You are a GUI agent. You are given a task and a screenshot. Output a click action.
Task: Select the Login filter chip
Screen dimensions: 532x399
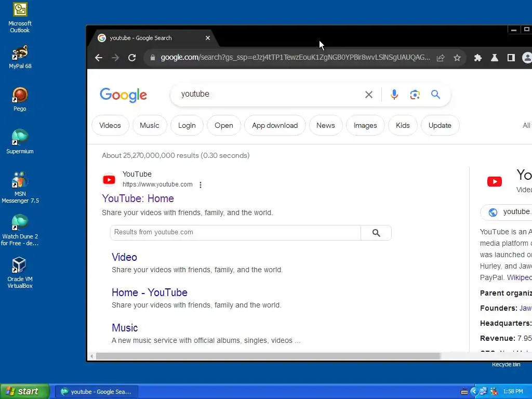[187, 126]
